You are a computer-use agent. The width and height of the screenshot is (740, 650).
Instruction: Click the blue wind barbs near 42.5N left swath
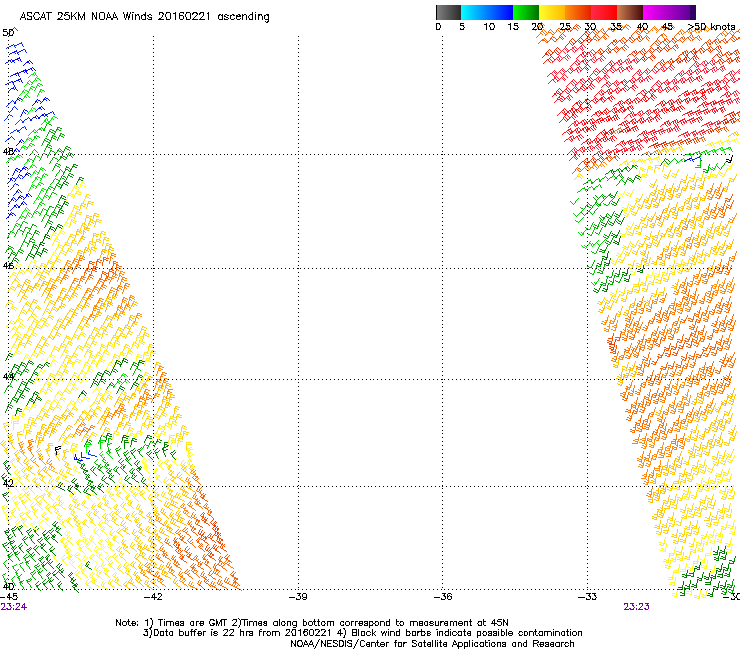(x=85, y=456)
